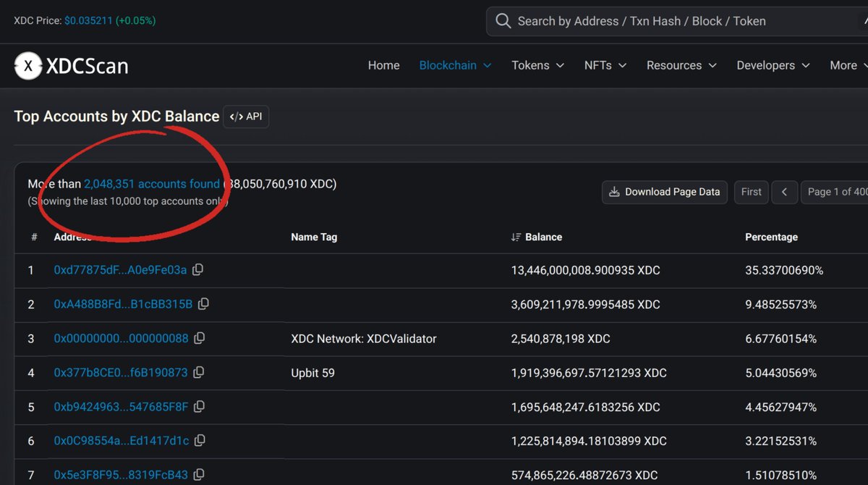The width and height of the screenshot is (868, 485).
Task: Expand the More dropdown menu
Action: click(x=848, y=65)
